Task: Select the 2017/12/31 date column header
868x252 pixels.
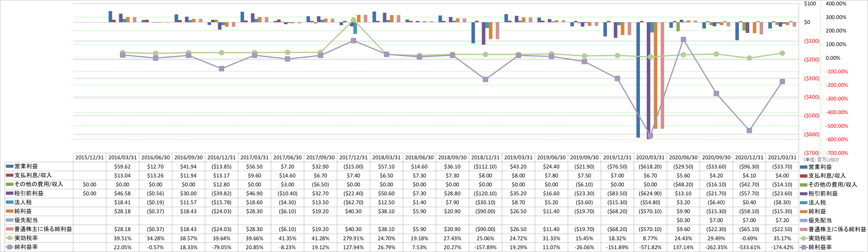Action: 353,157
